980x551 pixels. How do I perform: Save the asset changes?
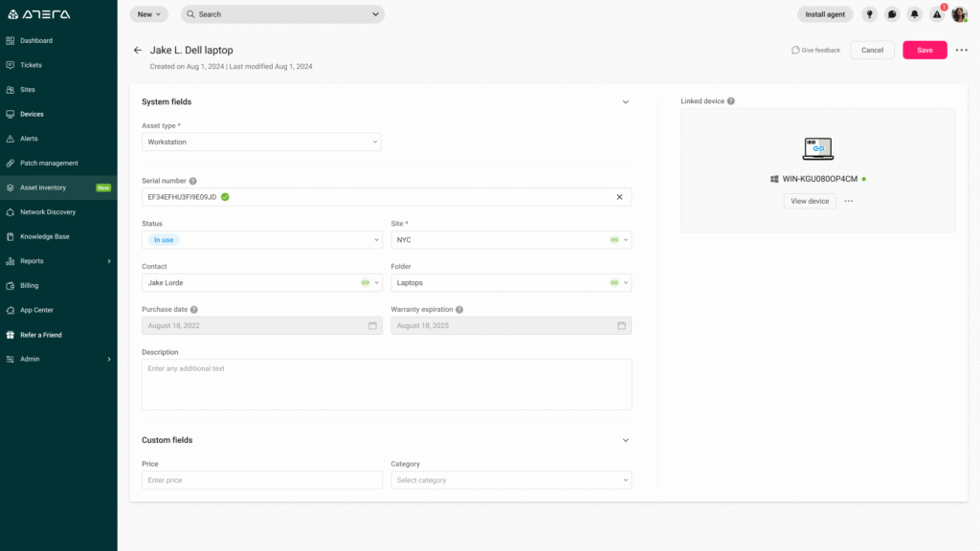click(x=924, y=50)
